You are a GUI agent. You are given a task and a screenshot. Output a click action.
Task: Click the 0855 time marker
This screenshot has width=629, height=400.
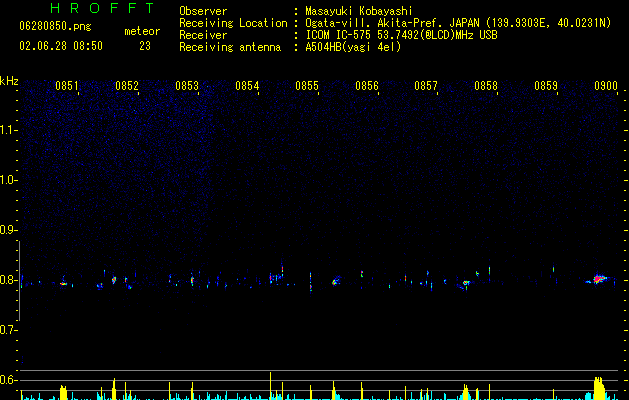point(307,86)
